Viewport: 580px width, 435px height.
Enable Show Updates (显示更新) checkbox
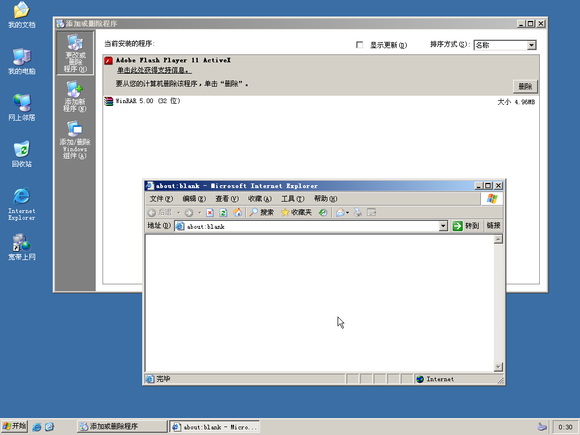pyautogui.click(x=359, y=45)
